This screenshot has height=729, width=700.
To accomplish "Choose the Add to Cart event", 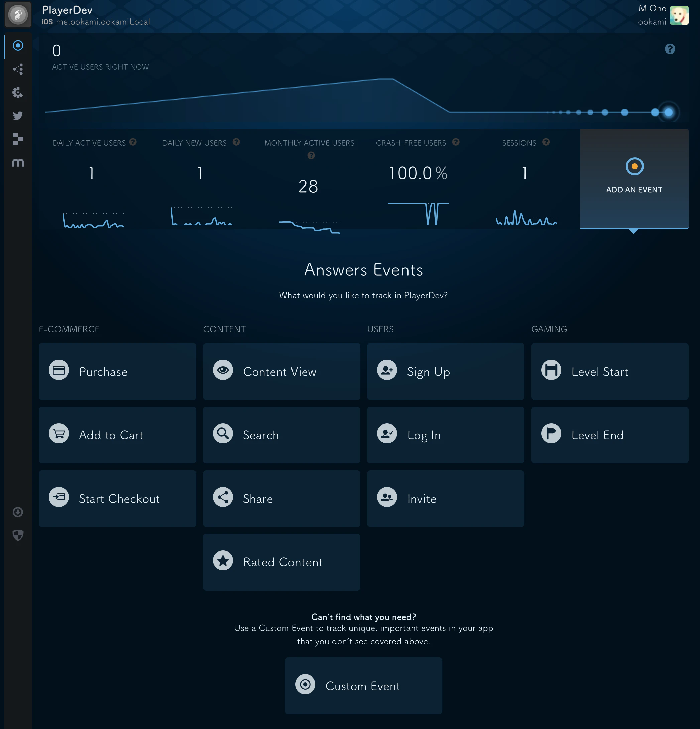I will tap(117, 435).
